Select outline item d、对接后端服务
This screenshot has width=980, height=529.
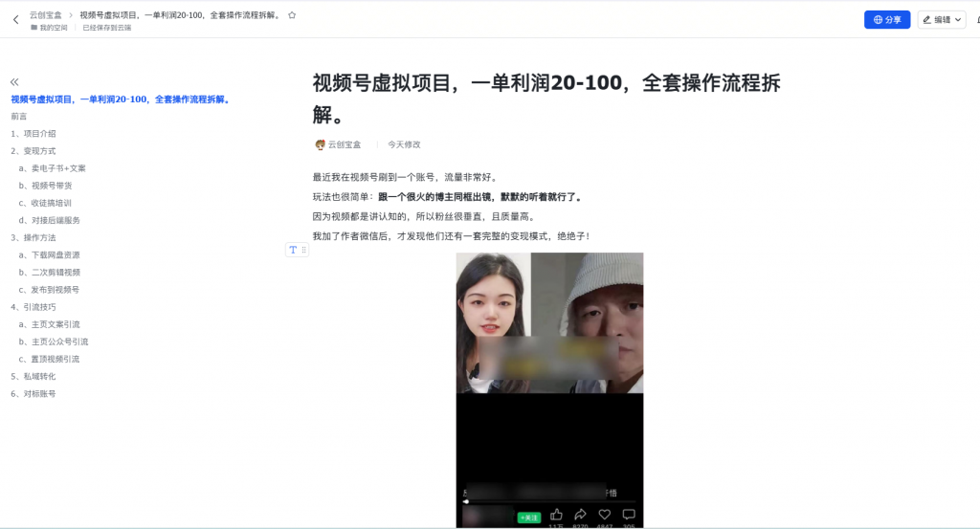point(50,220)
